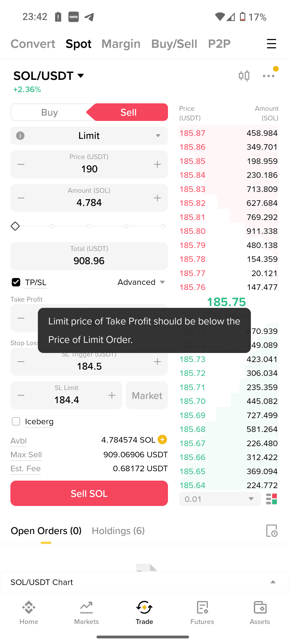The width and height of the screenshot is (289, 644).
Task: Tap the Sell SOL button
Action: (x=89, y=493)
